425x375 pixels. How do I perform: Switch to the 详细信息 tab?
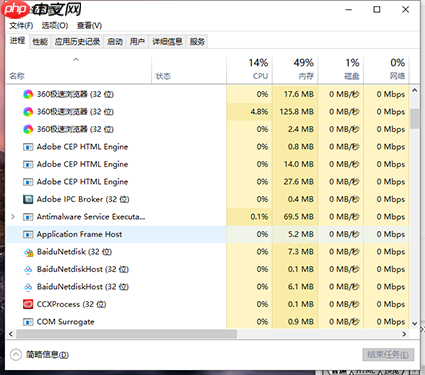point(167,42)
